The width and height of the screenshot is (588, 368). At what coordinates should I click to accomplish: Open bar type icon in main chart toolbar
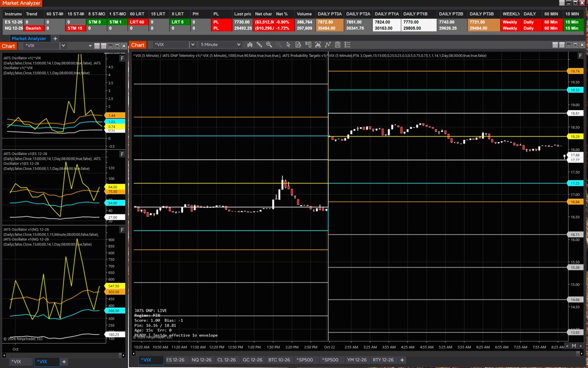(x=250, y=45)
